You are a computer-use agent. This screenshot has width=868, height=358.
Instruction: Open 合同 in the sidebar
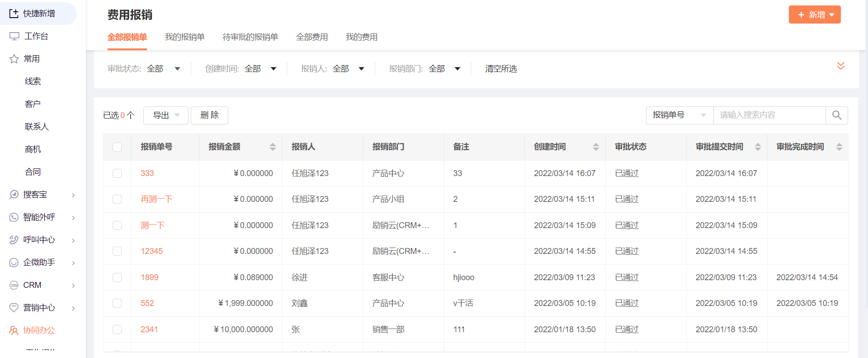[33, 172]
